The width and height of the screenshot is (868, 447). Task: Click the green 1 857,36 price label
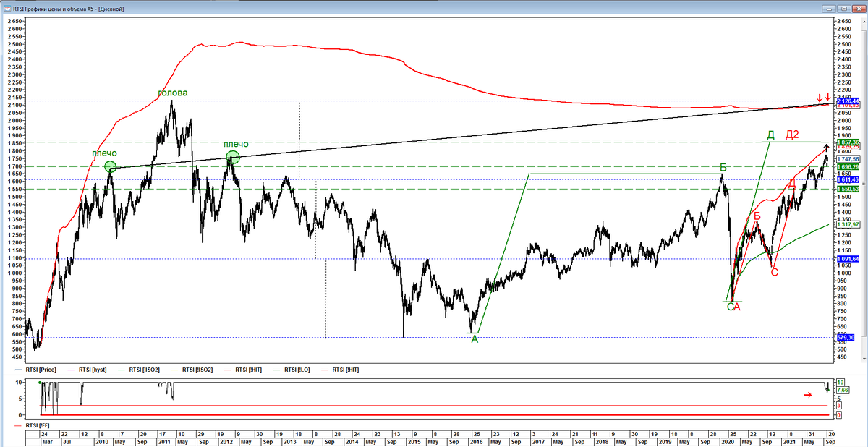(848, 142)
